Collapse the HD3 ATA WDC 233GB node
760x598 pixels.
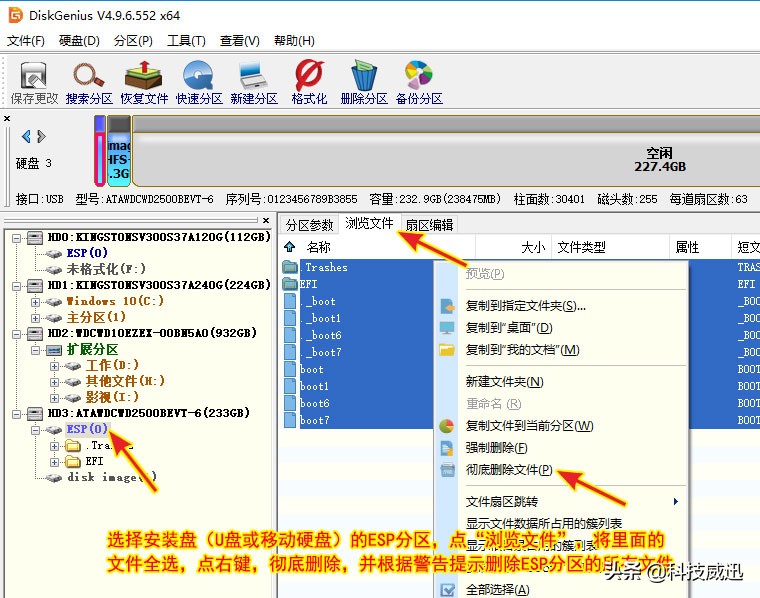(16, 414)
